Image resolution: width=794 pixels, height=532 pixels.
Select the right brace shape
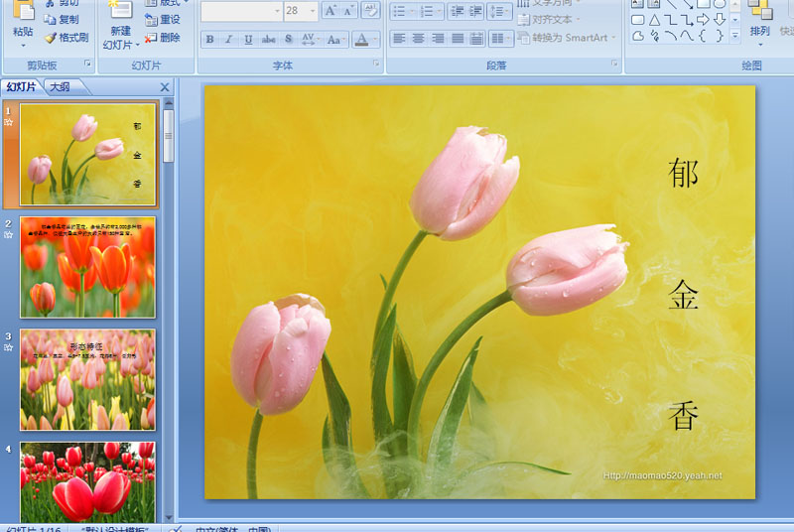[x=719, y=36]
